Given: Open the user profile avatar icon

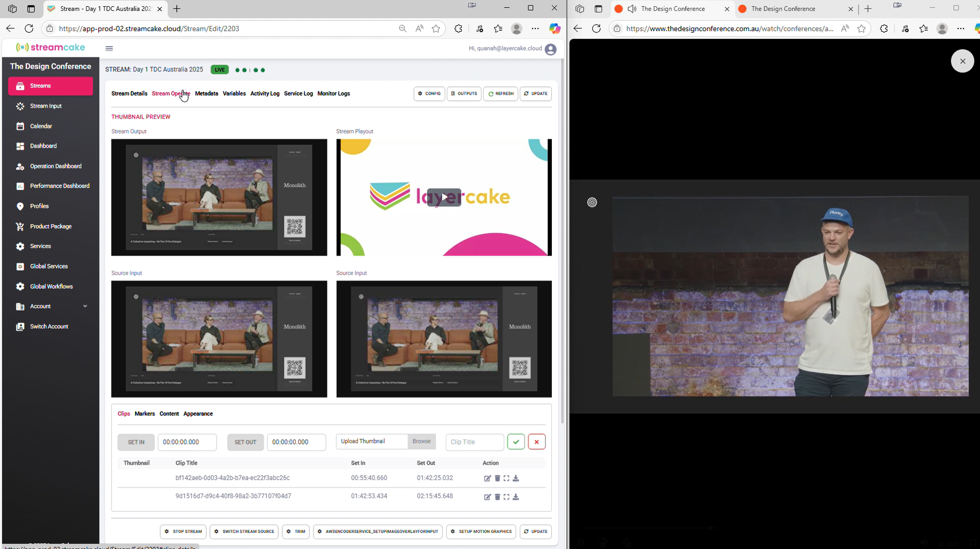Looking at the screenshot, I should click(550, 49).
